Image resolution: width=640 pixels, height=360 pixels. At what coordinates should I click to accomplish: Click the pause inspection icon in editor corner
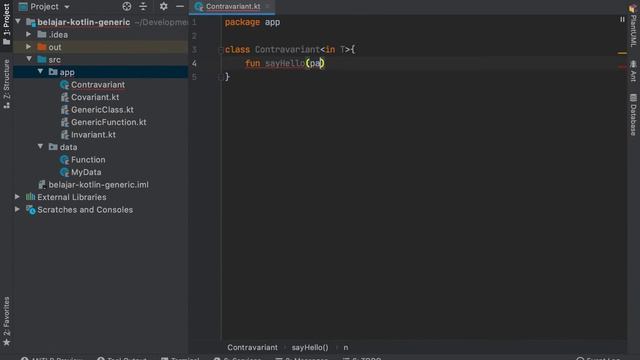(622, 19)
